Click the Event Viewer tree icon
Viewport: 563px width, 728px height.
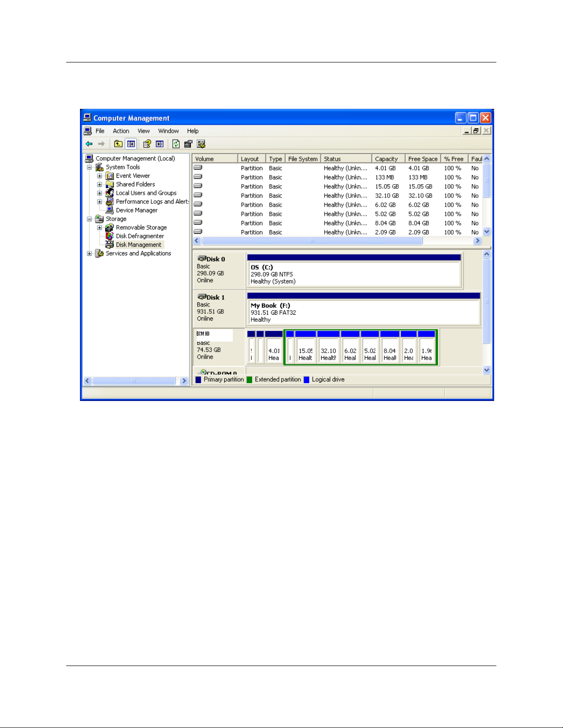pyautogui.click(x=109, y=176)
